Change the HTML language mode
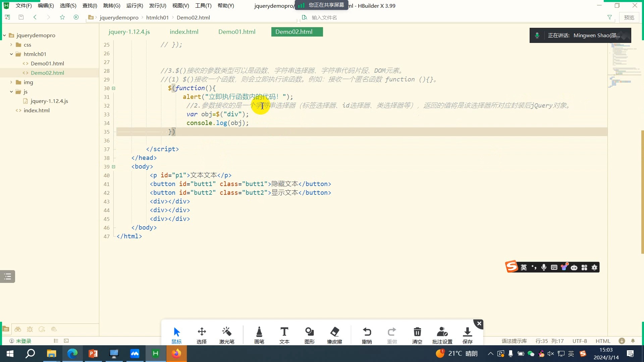The width and height of the screenshot is (644, 362). pos(603,341)
